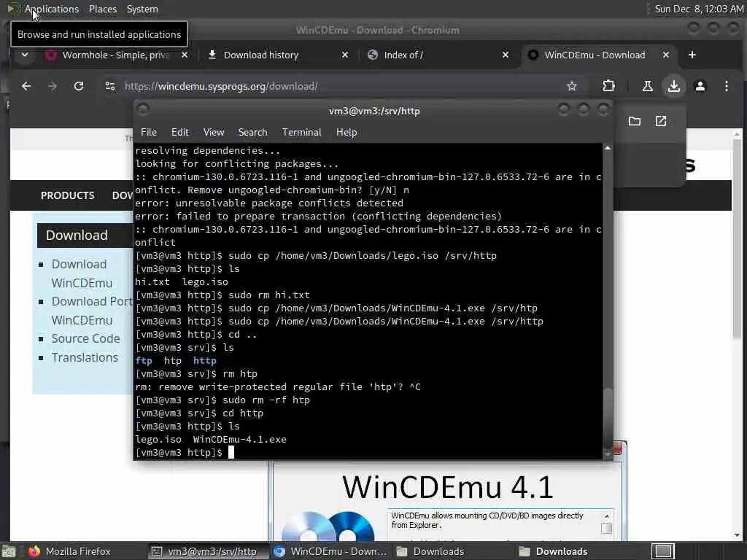Open terminal Terminal menu
This screenshot has width=747, height=560.
tap(301, 133)
